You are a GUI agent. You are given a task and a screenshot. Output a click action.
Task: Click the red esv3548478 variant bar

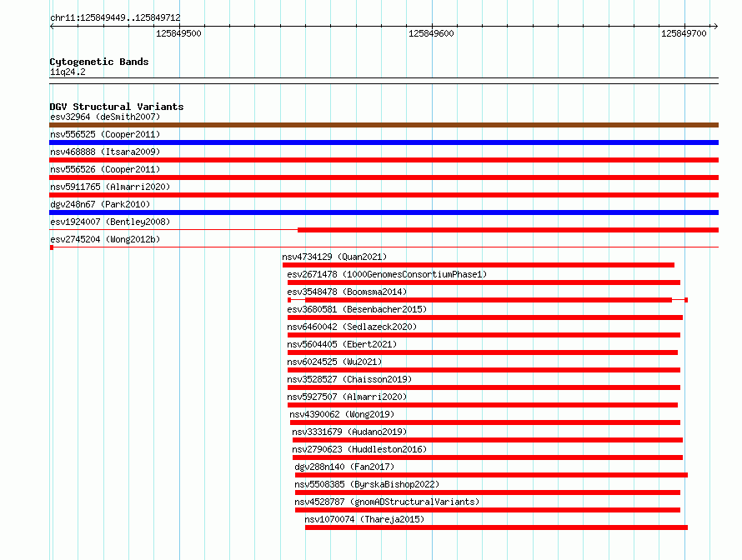[x=489, y=300]
